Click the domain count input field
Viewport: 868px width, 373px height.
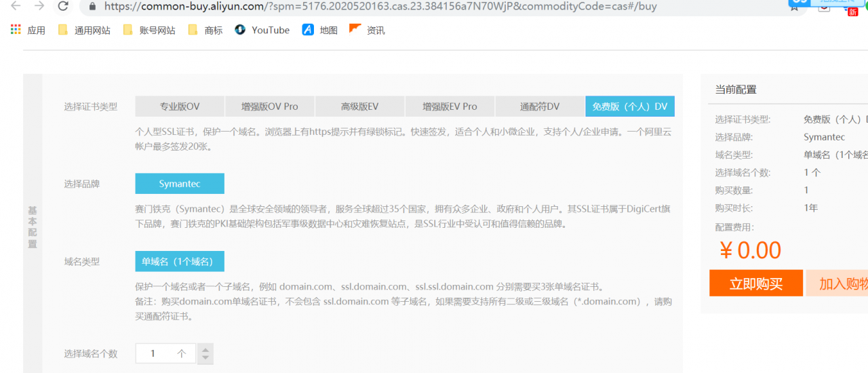(165, 353)
